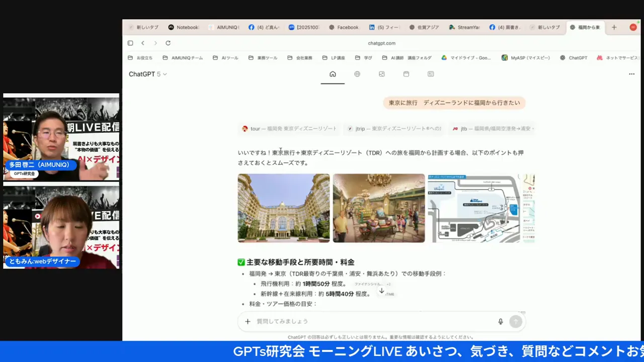Viewport: 644px width, 362px height.
Task: Click the message input field
Action: (x=372, y=321)
